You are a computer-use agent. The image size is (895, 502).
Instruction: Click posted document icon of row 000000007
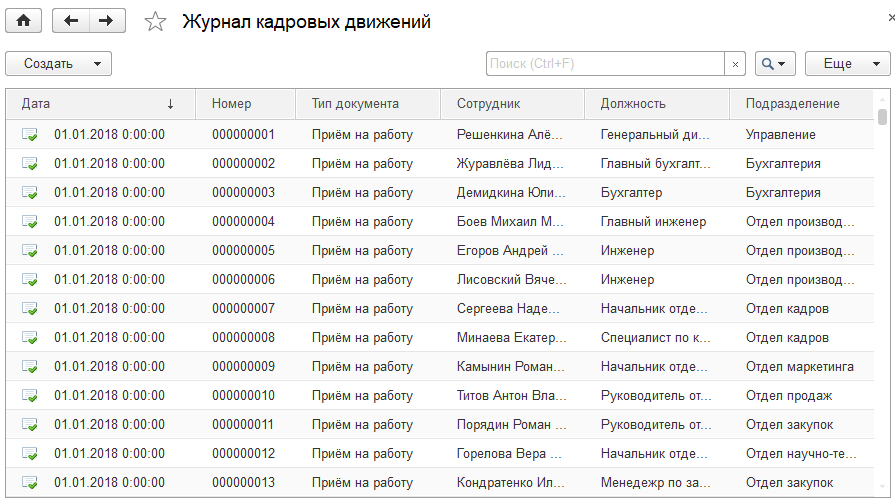pyautogui.click(x=30, y=309)
